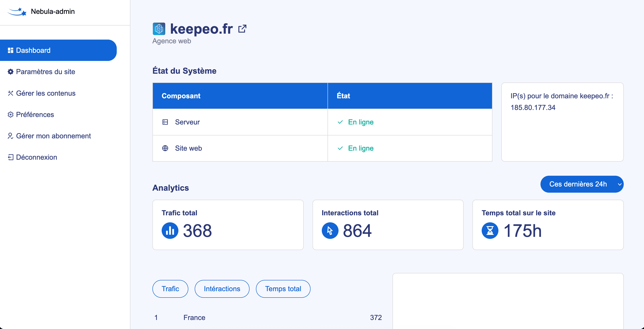Click the Déconnexion logout icon

11,157
